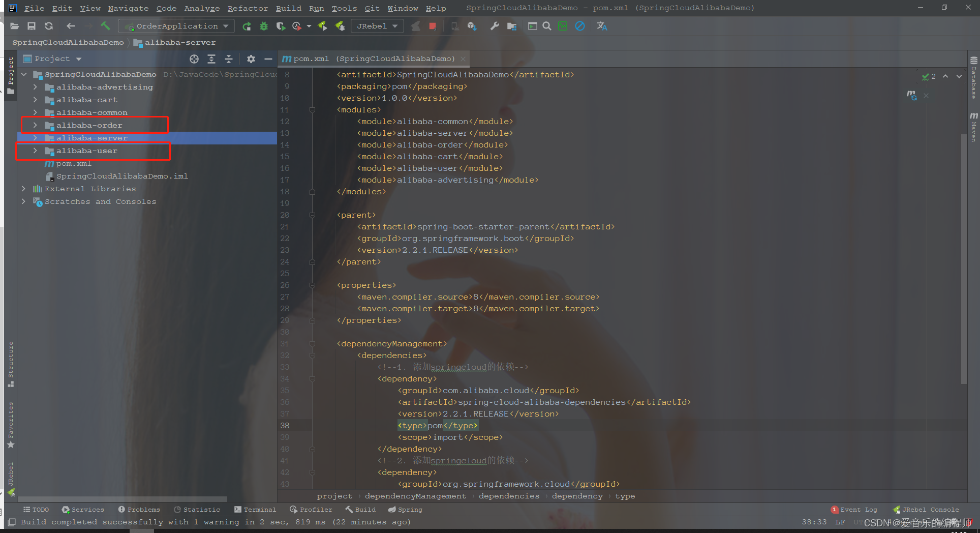The height and width of the screenshot is (533, 980).
Task: Select opened file with crosshair icon
Action: (194, 59)
